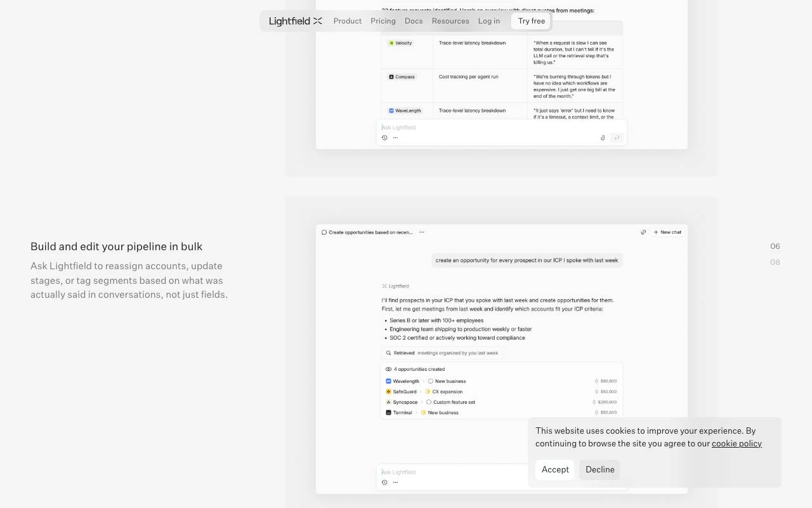Click the Compass company tag

402,77
